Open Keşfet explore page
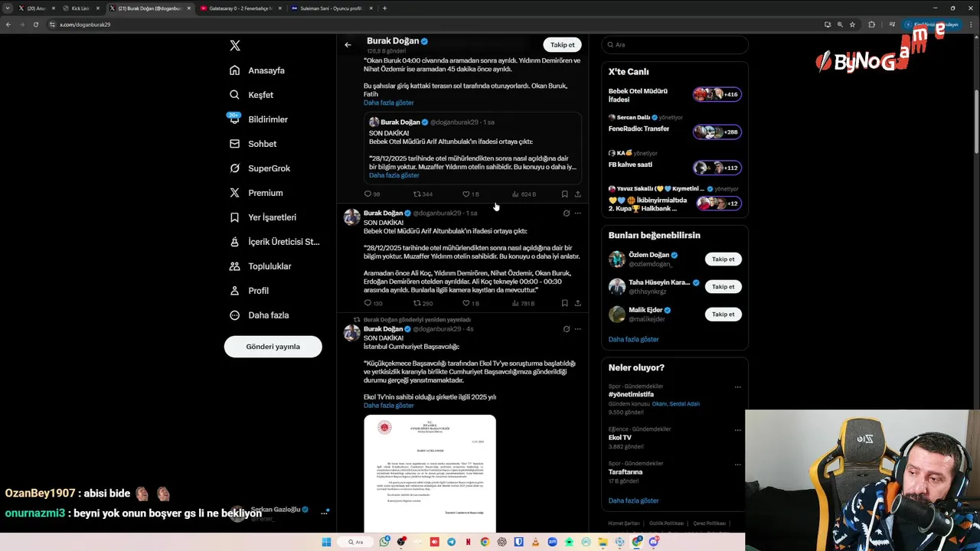Viewport: 980px width, 551px height. pos(251,95)
